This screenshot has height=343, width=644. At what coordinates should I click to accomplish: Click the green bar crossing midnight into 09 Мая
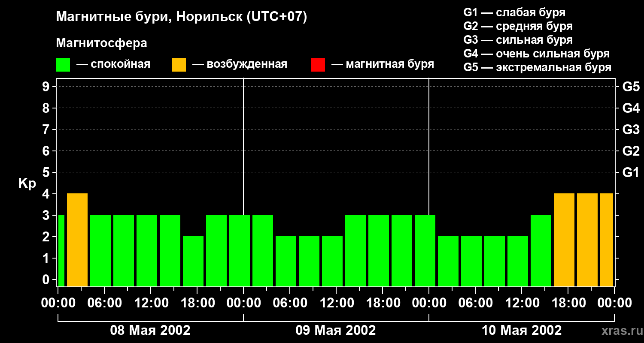pos(240,250)
